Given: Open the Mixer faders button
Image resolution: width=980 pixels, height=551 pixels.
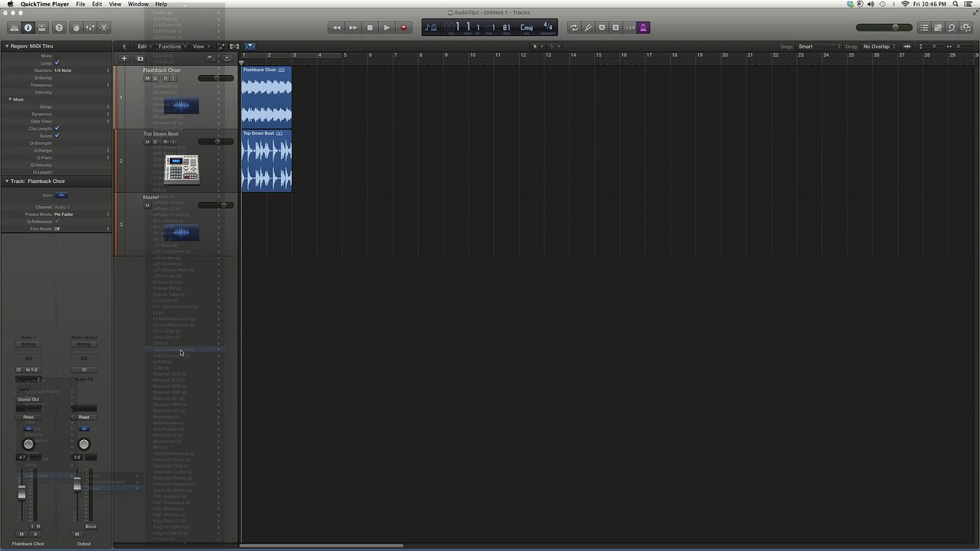Looking at the screenshot, I should point(90,28).
